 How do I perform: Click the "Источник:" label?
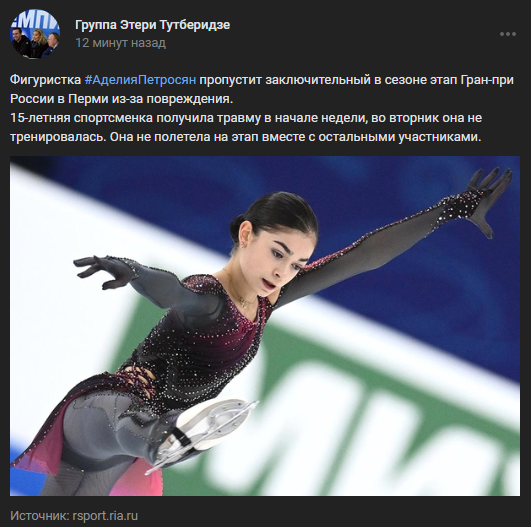40,516
